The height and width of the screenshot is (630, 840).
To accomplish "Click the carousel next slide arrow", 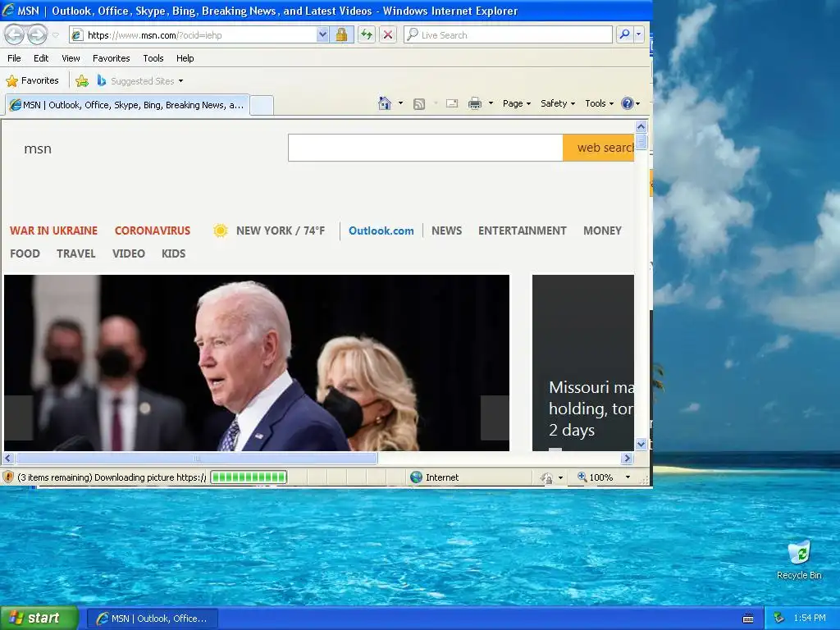I will pyautogui.click(x=495, y=418).
